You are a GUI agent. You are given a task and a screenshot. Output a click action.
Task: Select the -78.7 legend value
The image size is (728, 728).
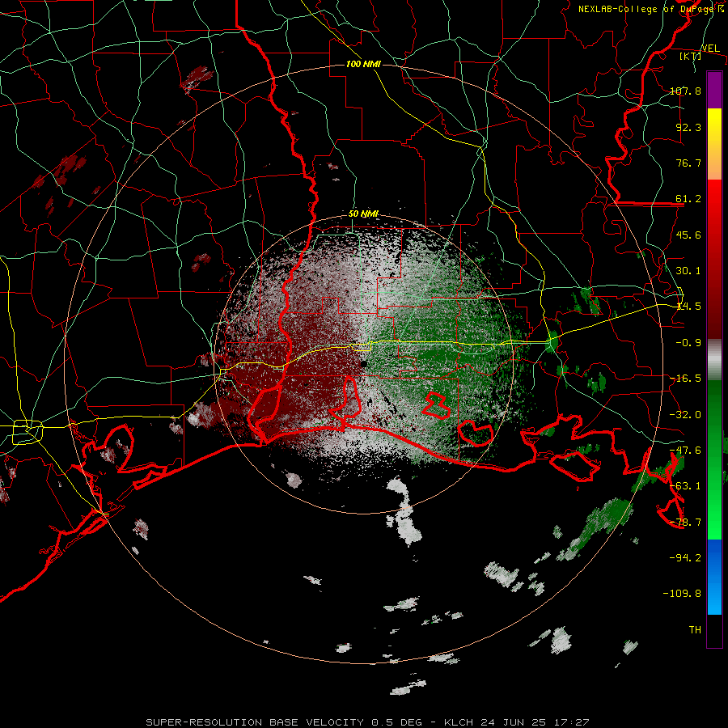685,523
